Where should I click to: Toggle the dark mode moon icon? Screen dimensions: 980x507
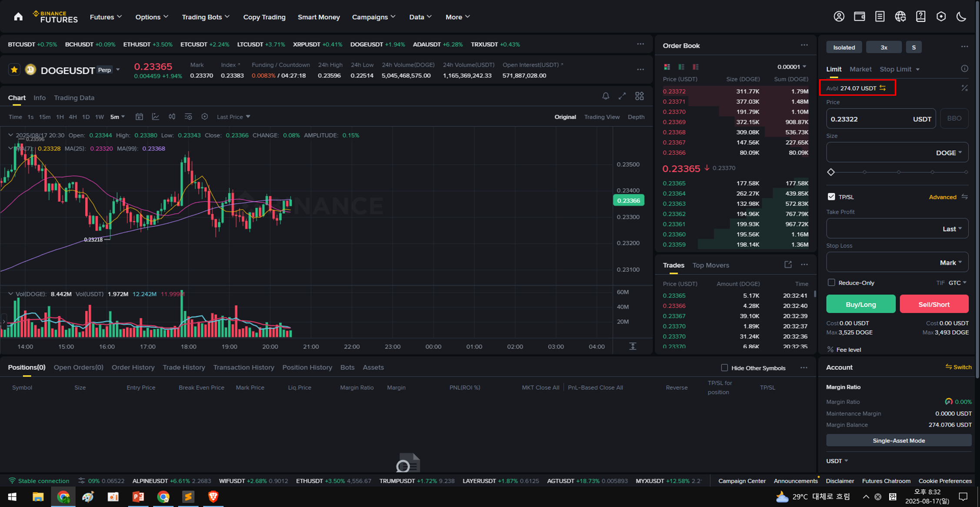point(961,17)
